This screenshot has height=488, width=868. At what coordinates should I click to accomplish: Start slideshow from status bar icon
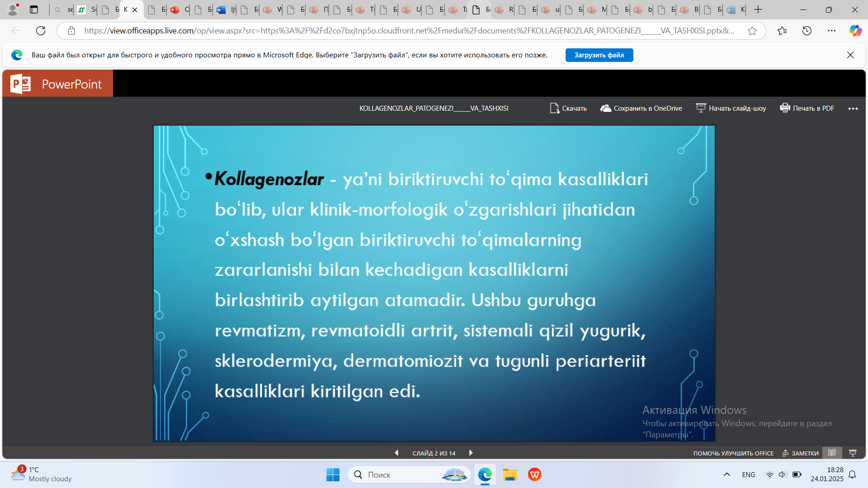coord(853,453)
